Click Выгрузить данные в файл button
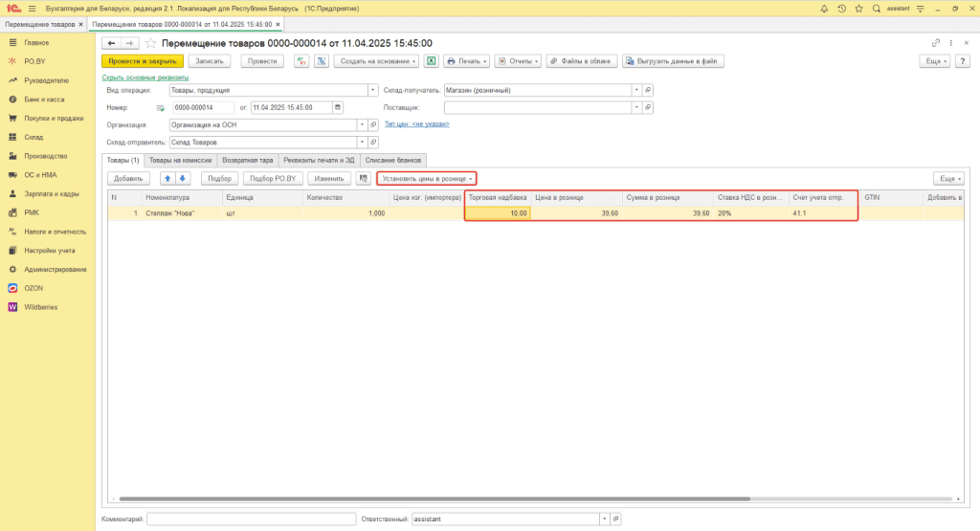980x531 pixels. [x=673, y=61]
